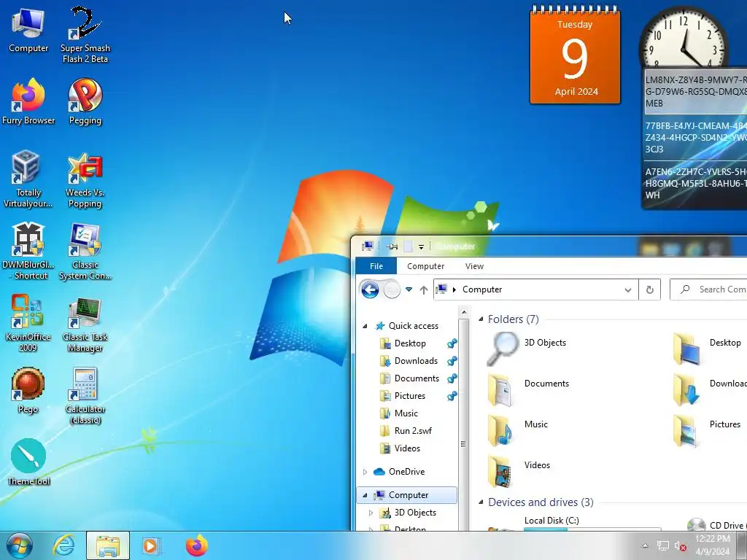Select the LM8NX-Z8Y4B clipboard gadget entry
747x560 pixels.
[695, 92]
